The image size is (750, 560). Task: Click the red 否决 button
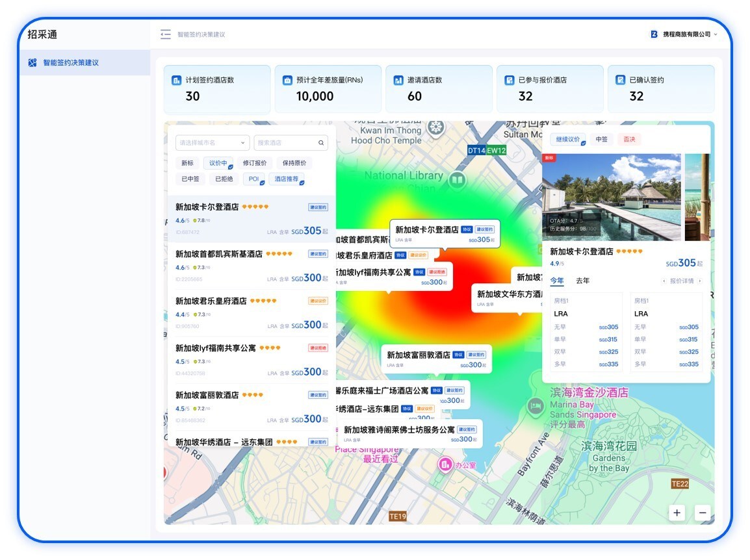629,139
